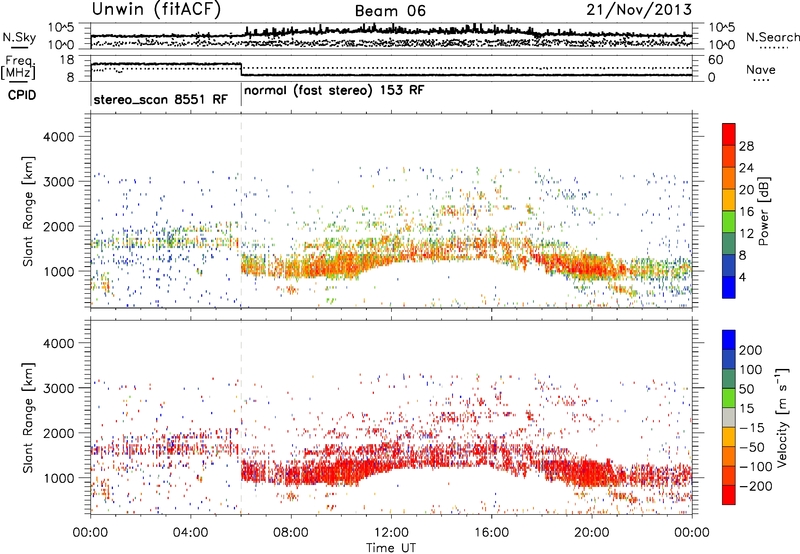800x554 pixels.
Task: Click the '60' Nave axis tick
Action: point(716,60)
